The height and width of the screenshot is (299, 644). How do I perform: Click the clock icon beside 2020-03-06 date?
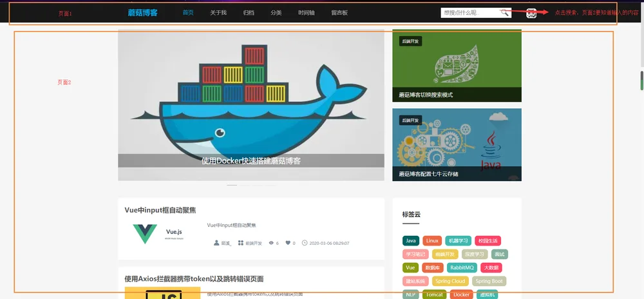pos(305,243)
